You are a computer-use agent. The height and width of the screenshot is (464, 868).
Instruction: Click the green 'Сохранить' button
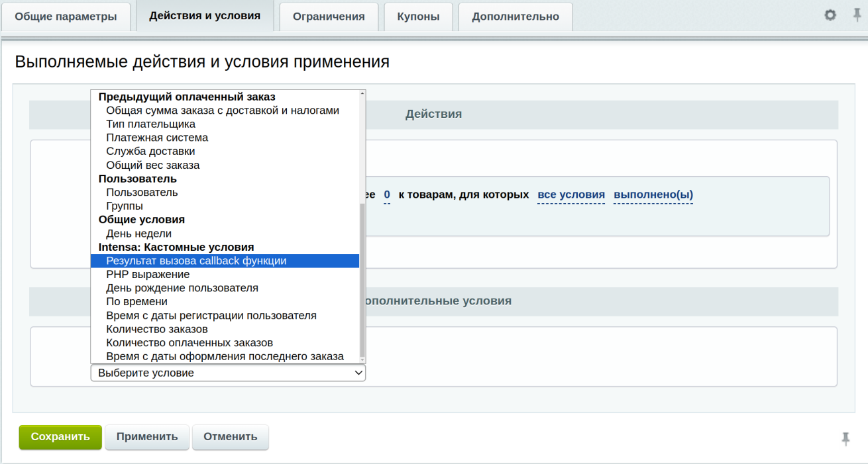60,437
